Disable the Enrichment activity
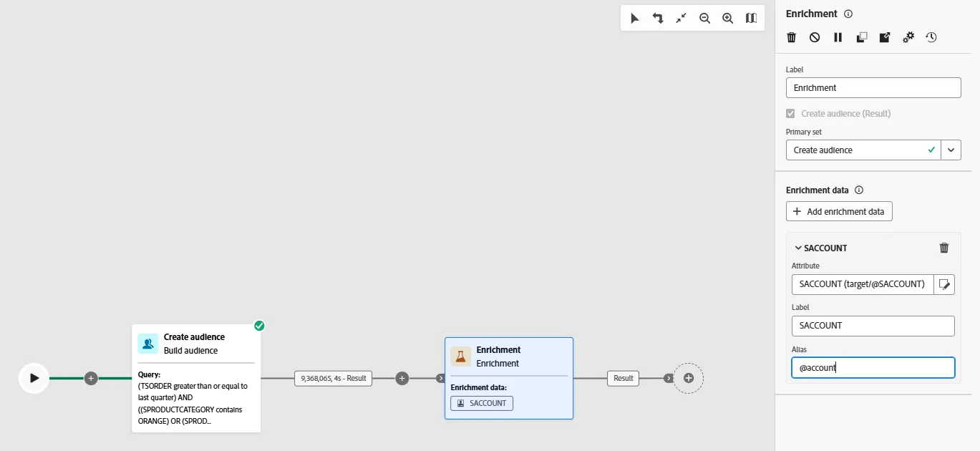Viewport: 980px width, 451px height. click(x=815, y=37)
